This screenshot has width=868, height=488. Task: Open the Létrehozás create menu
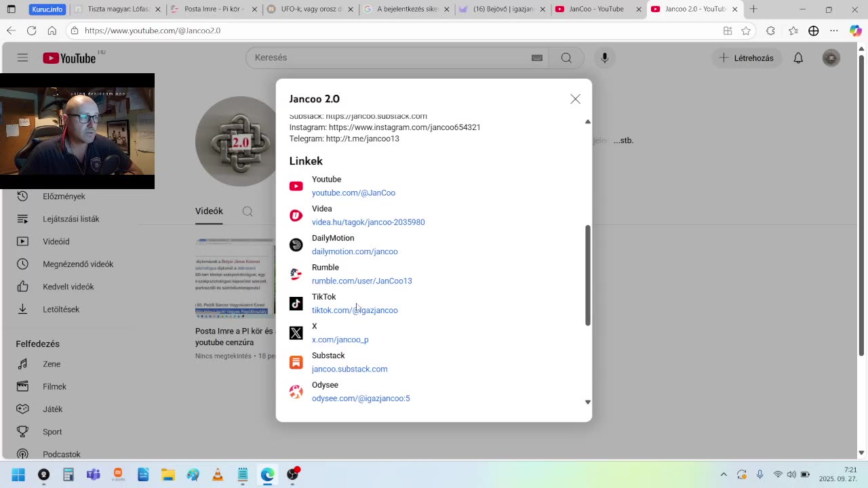click(x=747, y=58)
